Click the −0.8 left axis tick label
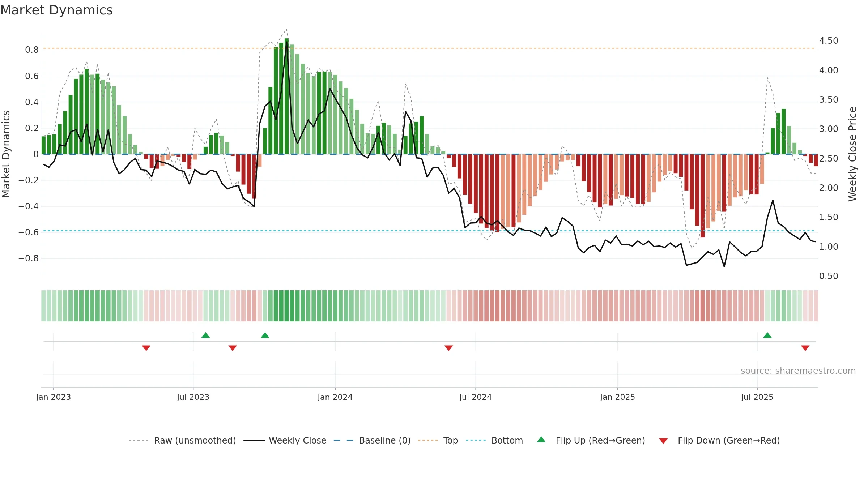This screenshot has width=868, height=488. (29, 258)
